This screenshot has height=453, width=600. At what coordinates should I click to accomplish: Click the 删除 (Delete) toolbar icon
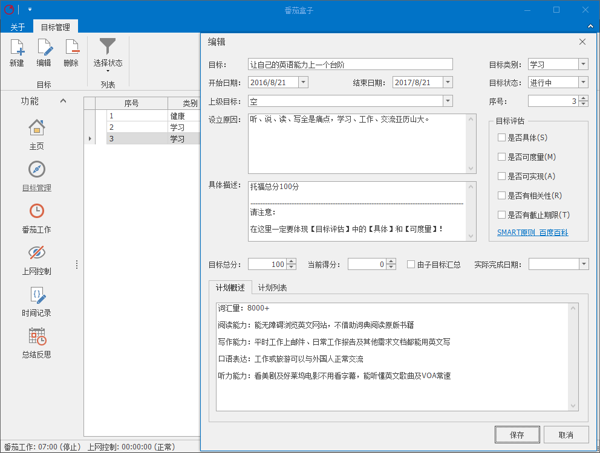(71, 47)
